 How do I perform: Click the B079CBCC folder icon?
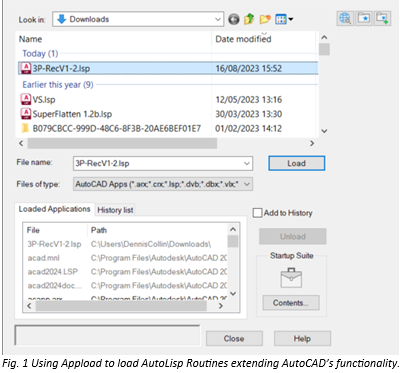[25, 128]
